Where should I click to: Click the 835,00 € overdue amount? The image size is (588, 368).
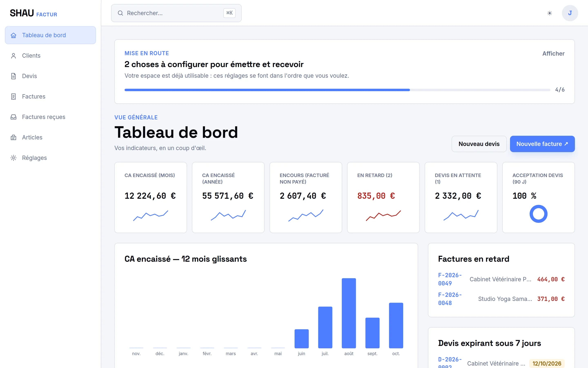[376, 196]
